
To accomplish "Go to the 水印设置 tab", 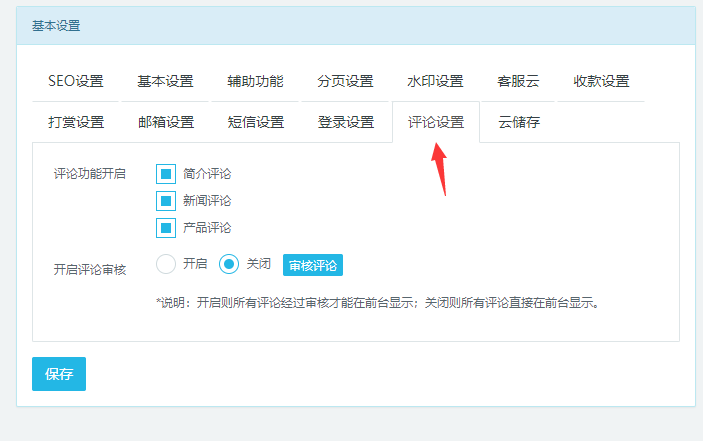I will [435, 82].
